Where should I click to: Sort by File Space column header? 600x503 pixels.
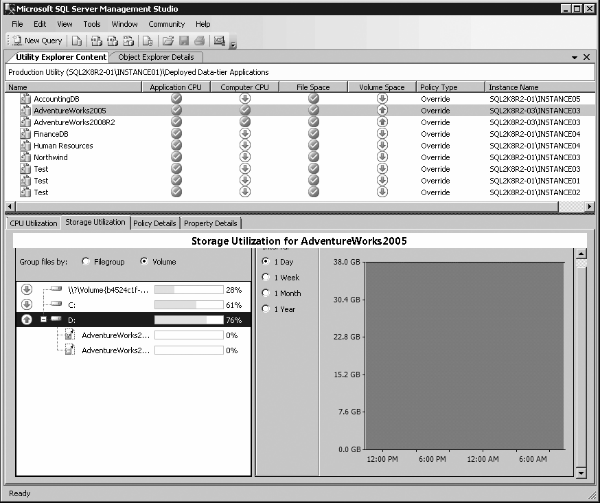(313, 87)
